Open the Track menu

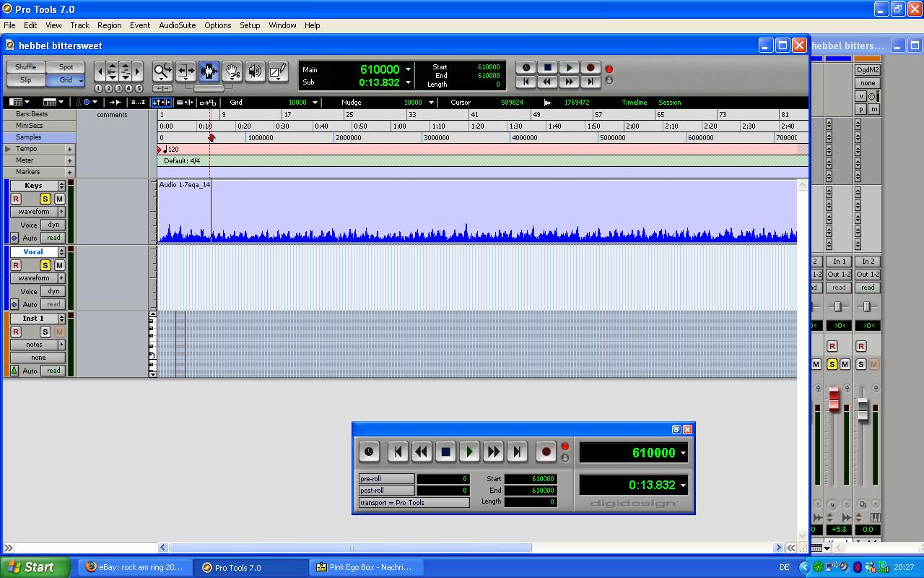point(79,25)
